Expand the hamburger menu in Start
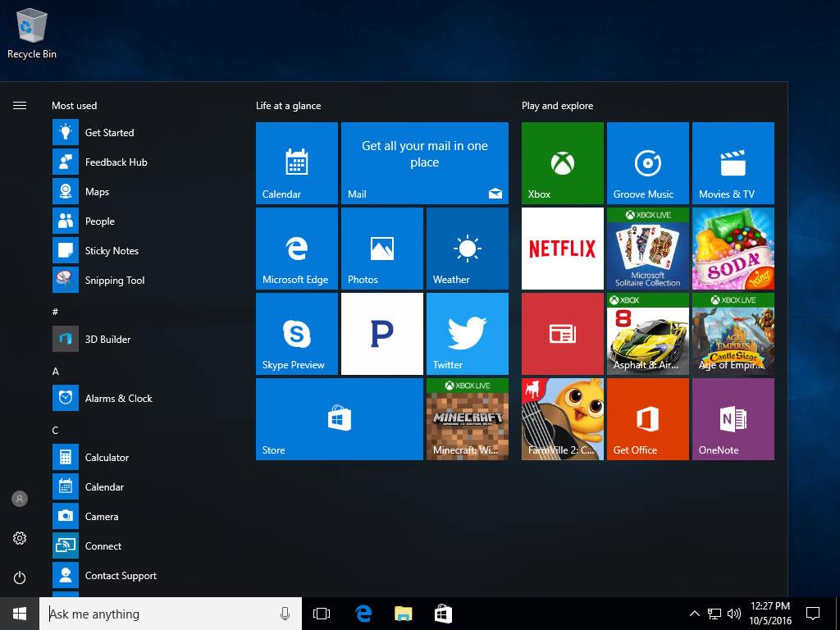Image resolution: width=840 pixels, height=630 pixels. point(20,106)
